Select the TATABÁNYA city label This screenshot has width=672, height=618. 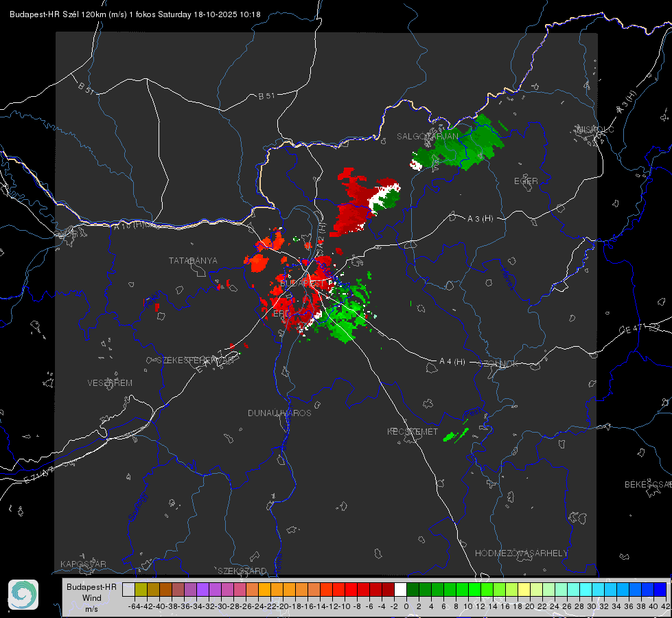click(x=193, y=261)
